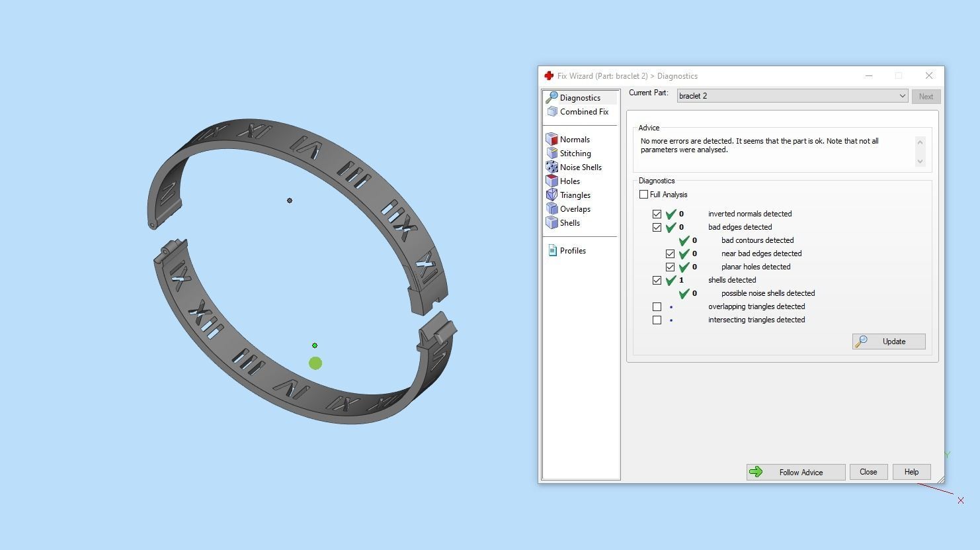The height and width of the screenshot is (550, 980).
Task: Click the Shells icon
Action: pos(552,222)
